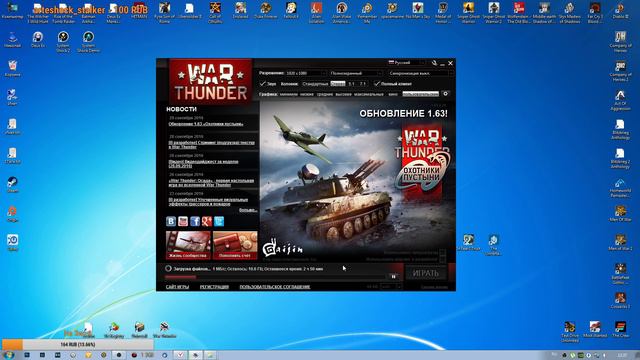Click the Windows Start button
This screenshot has height=360, width=640.
(x=9, y=355)
